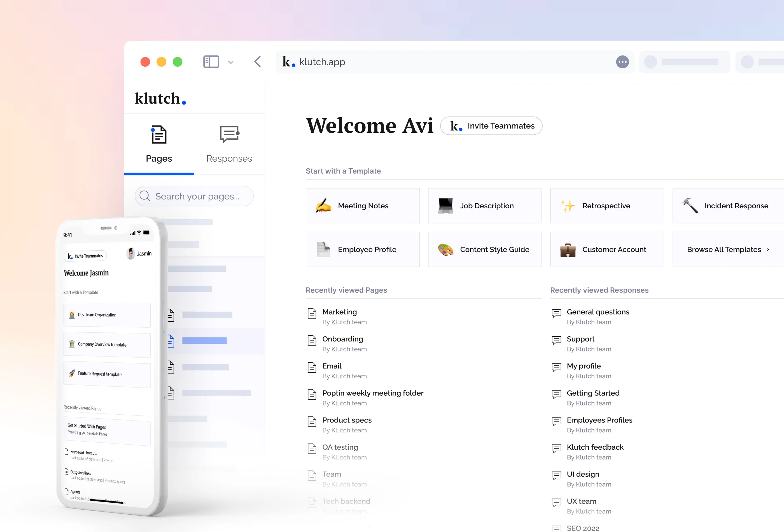Open the Getting Started response
Viewport: 784px width, 532px height.
pos(593,393)
